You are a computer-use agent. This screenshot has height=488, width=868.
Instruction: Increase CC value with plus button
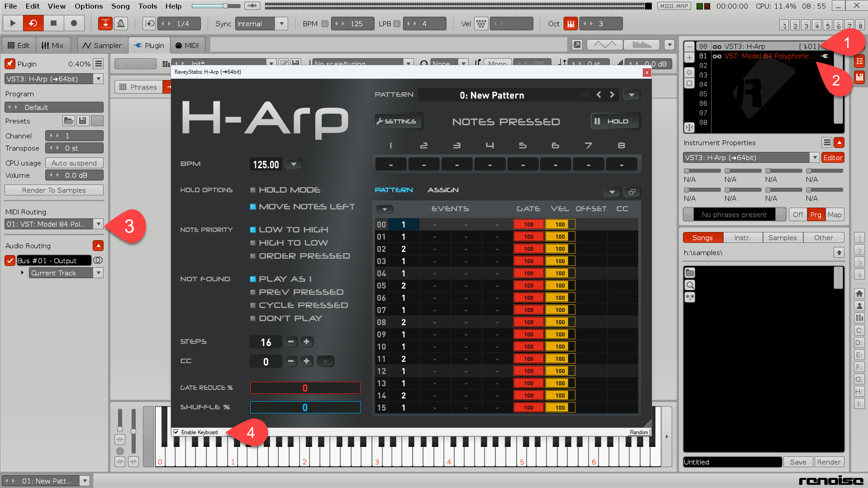pos(306,361)
